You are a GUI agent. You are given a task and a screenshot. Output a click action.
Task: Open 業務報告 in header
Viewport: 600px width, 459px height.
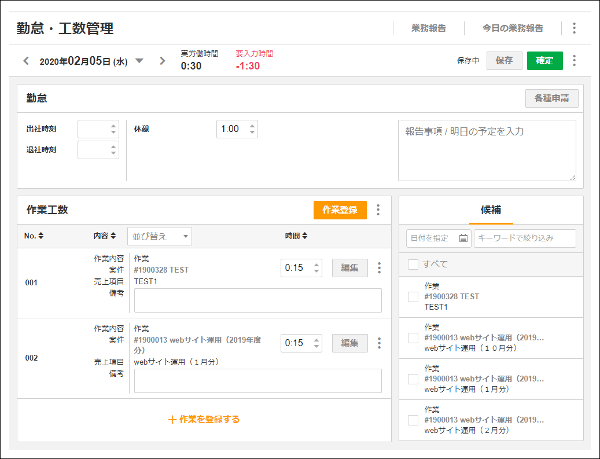(429, 28)
